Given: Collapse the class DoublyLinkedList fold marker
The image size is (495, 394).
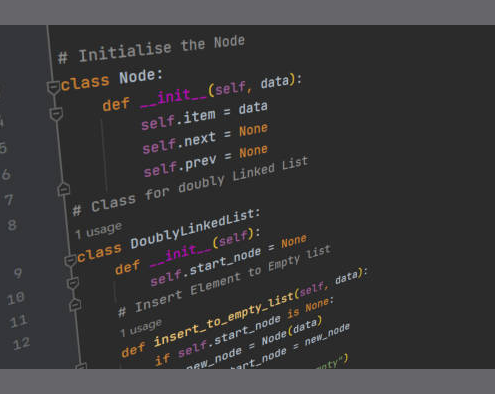Looking at the screenshot, I should pos(70,261).
